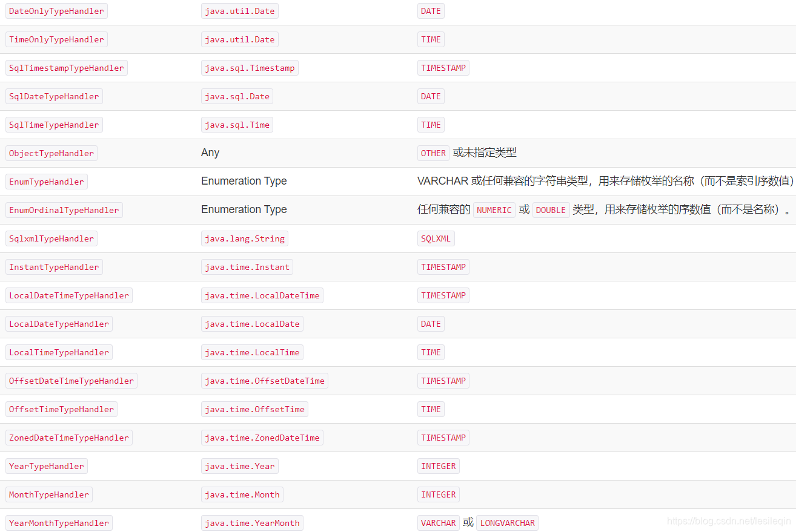Click TIMESTAMP in the OffsetDateTimeTypeHandler row

point(443,381)
